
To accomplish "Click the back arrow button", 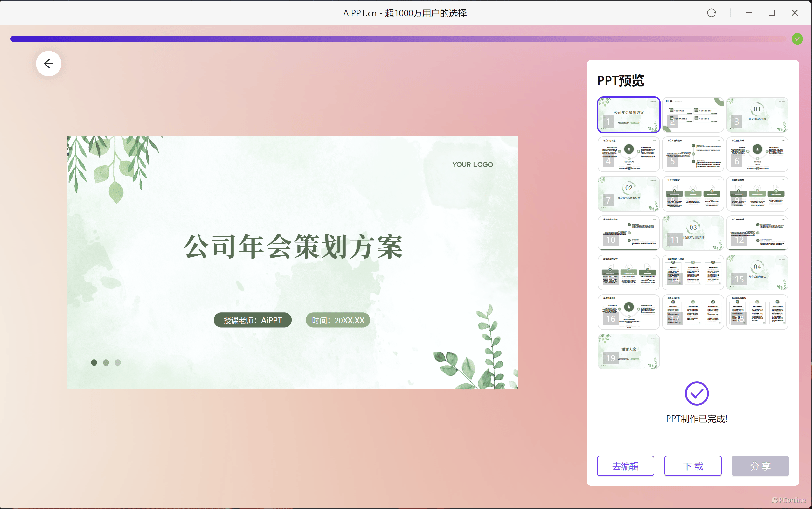I will 48,64.
